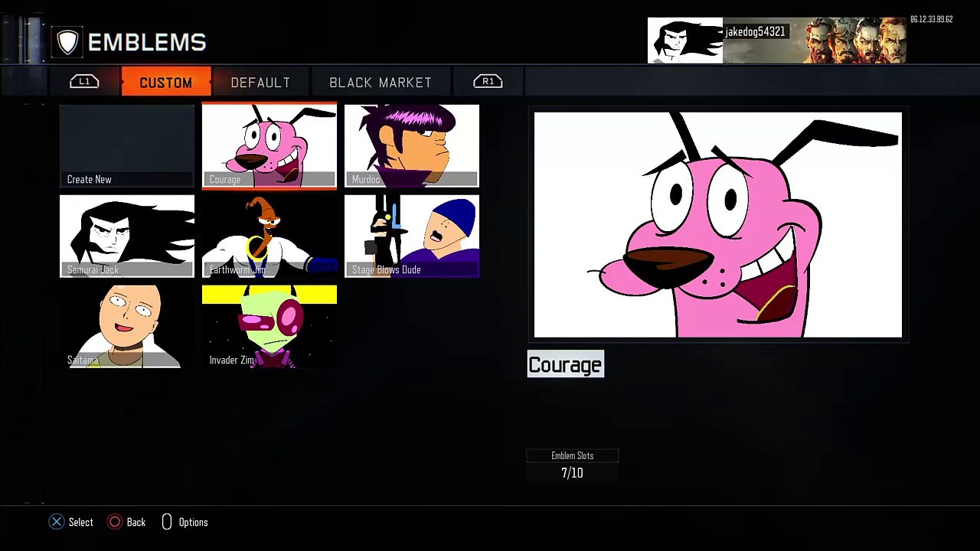Click the circle Back button icon

tap(114, 522)
